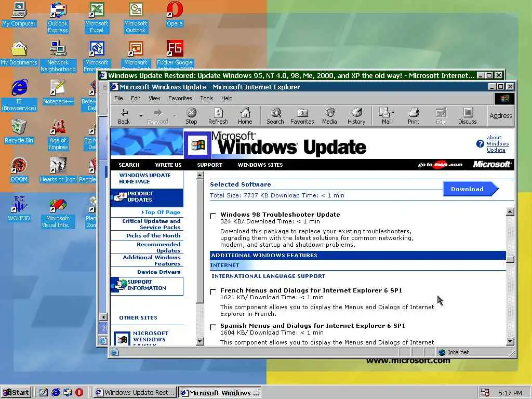Check Windows 98 Troubleshooter Update box
The width and height of the screenshot is (532, 399).
tap(213, 216)
